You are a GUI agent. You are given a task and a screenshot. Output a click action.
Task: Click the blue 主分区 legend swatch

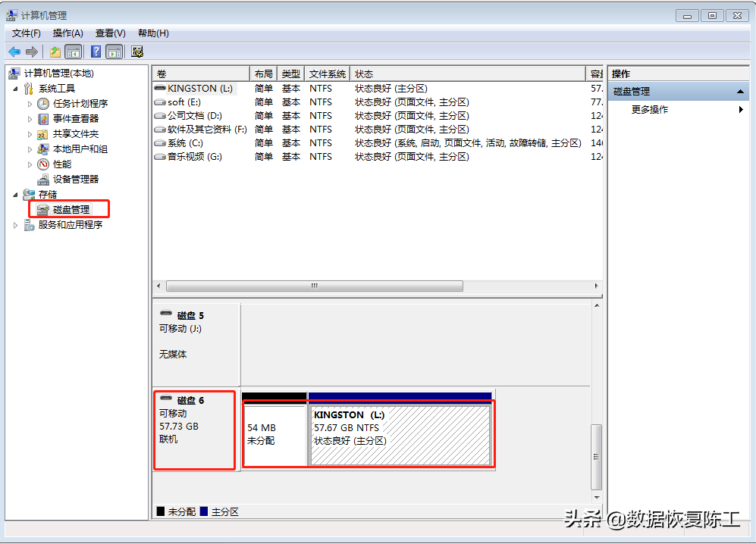tap(204, 511)
